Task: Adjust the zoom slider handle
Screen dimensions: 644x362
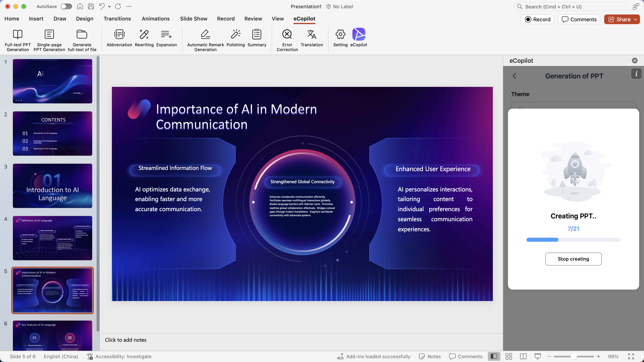Action: tap(574, 357)
